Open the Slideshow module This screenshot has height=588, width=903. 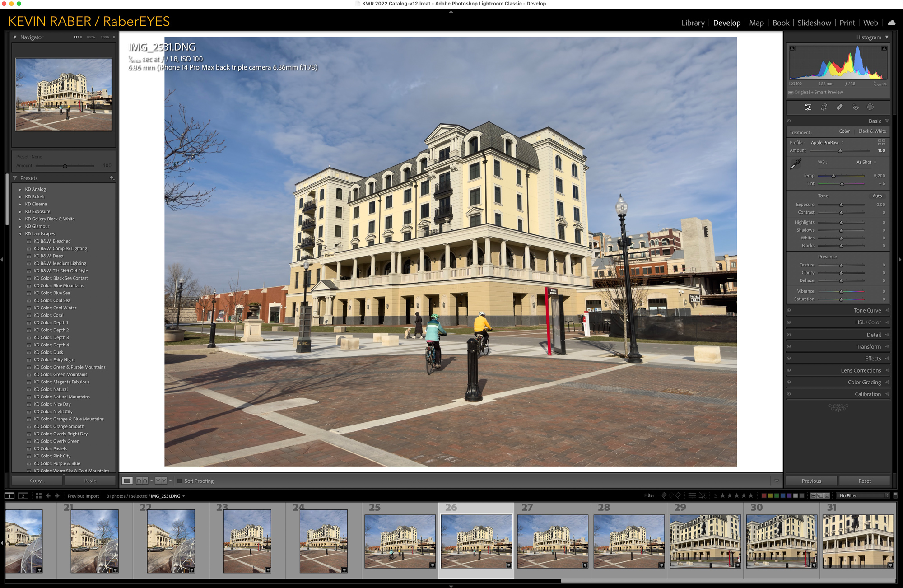point(814,23)
